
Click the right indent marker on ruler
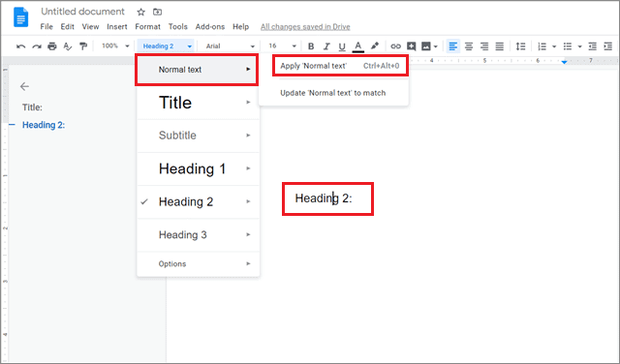tap(564, 62)
